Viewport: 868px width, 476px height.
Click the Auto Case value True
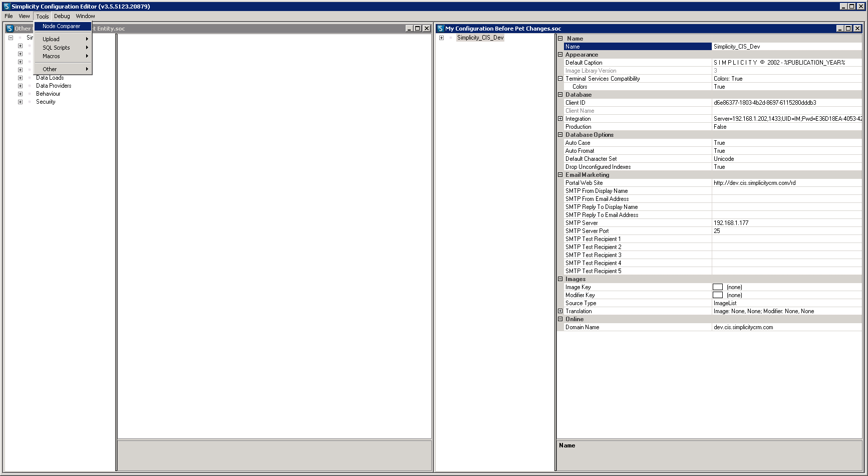tap(787, 143)
